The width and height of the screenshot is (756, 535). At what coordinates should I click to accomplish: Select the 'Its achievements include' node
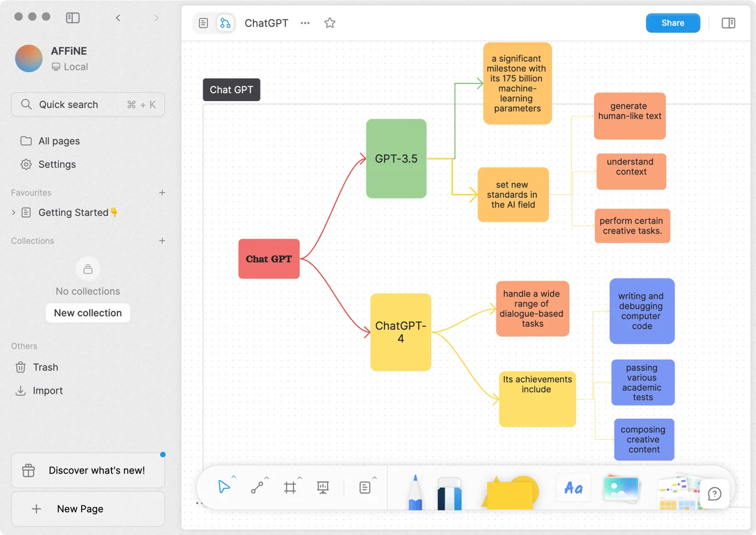pos(537,399)
